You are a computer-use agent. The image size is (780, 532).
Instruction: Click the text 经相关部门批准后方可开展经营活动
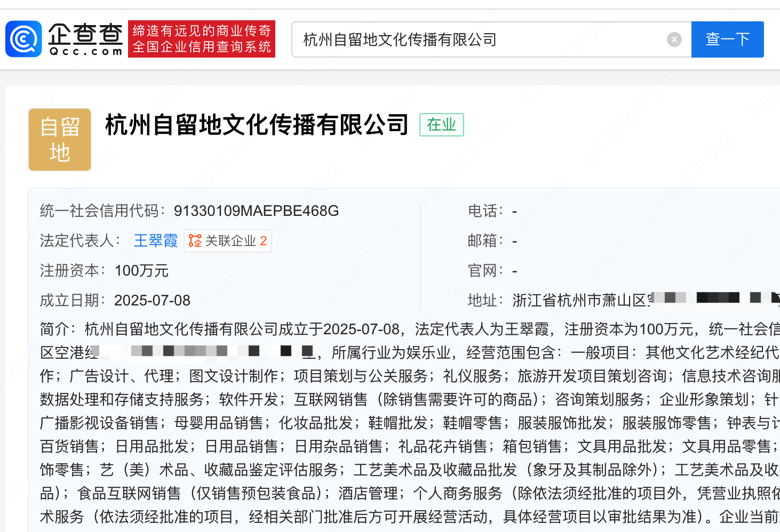pyautogui.click(x=368, y=517)
